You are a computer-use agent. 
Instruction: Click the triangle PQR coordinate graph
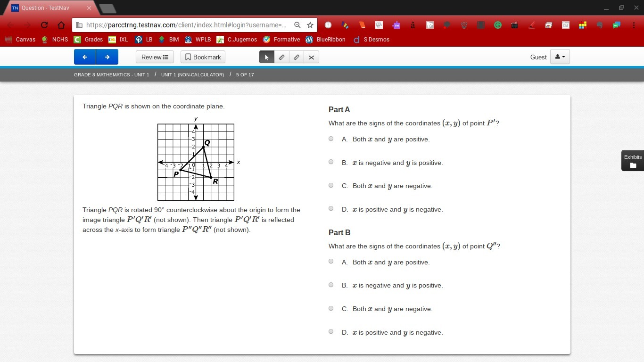(196, 162)
